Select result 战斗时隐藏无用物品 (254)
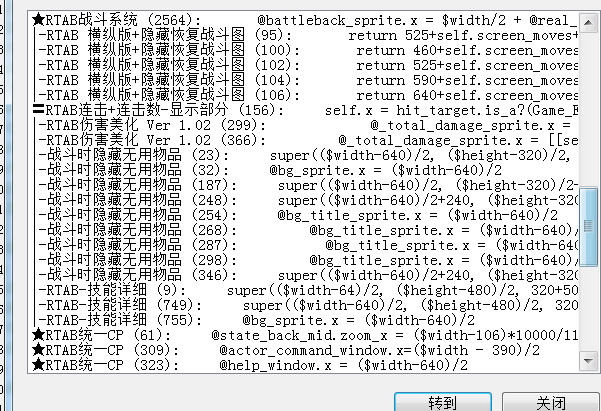The image size is (601, 411). point(304,215)
